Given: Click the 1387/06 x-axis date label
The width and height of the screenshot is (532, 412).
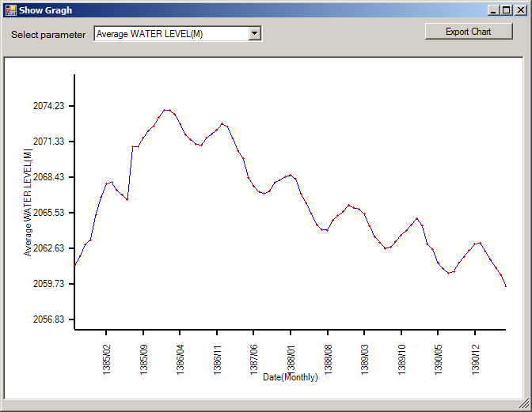Looking at the screenshot, I should [x=253, y=360].
